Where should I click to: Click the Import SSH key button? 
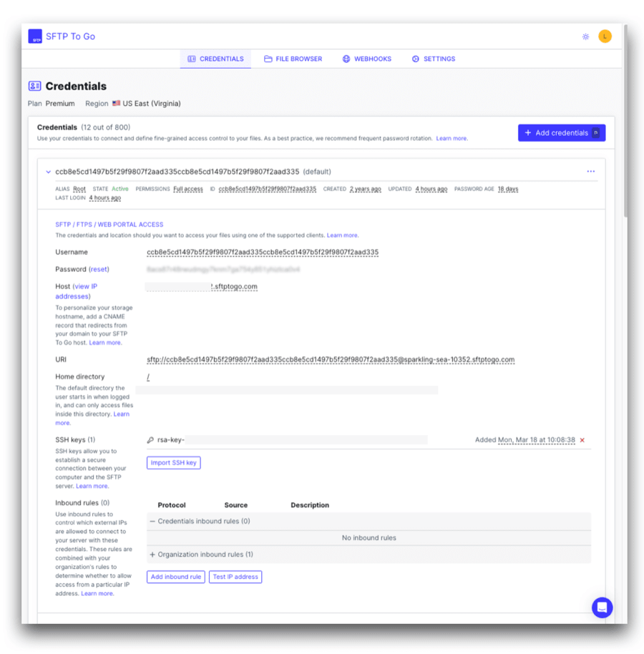coord(175,462)
